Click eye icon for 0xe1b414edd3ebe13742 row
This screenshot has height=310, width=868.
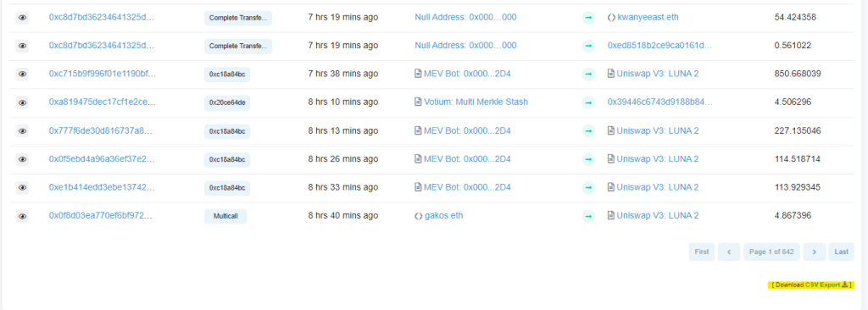click(22, 188)
